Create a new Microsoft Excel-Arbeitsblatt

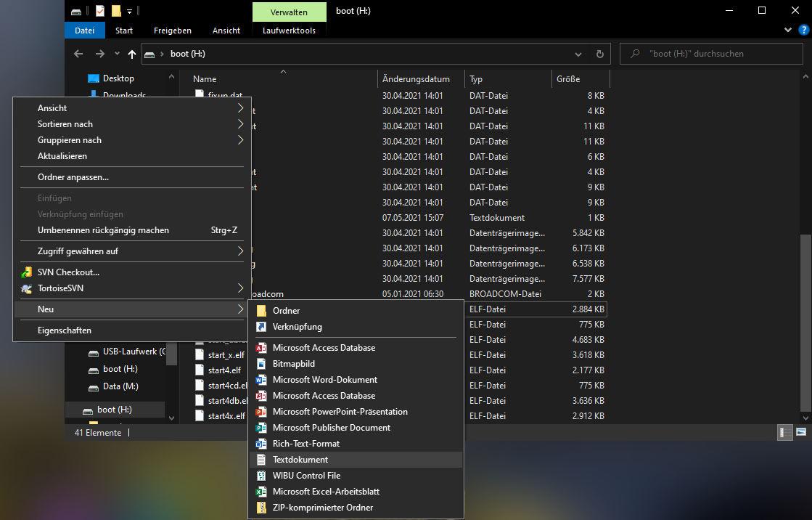(x=325, y=491)
